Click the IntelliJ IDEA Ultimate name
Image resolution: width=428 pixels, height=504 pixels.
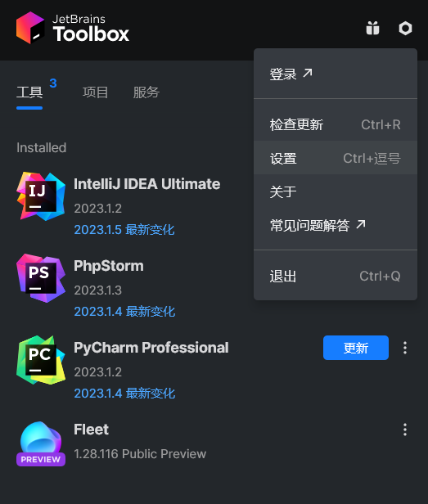[x=147, y=184]
